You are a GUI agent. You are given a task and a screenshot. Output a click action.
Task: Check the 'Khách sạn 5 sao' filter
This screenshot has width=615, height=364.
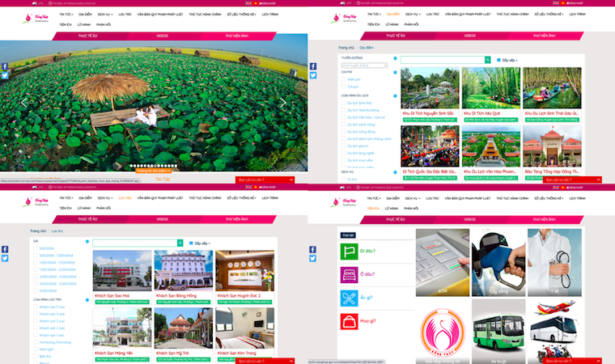tap(36, 307)
